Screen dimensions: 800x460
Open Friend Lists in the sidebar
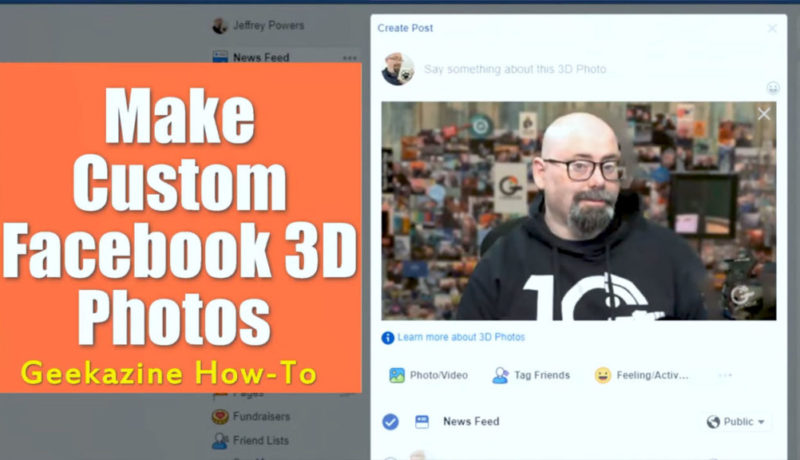261,440
